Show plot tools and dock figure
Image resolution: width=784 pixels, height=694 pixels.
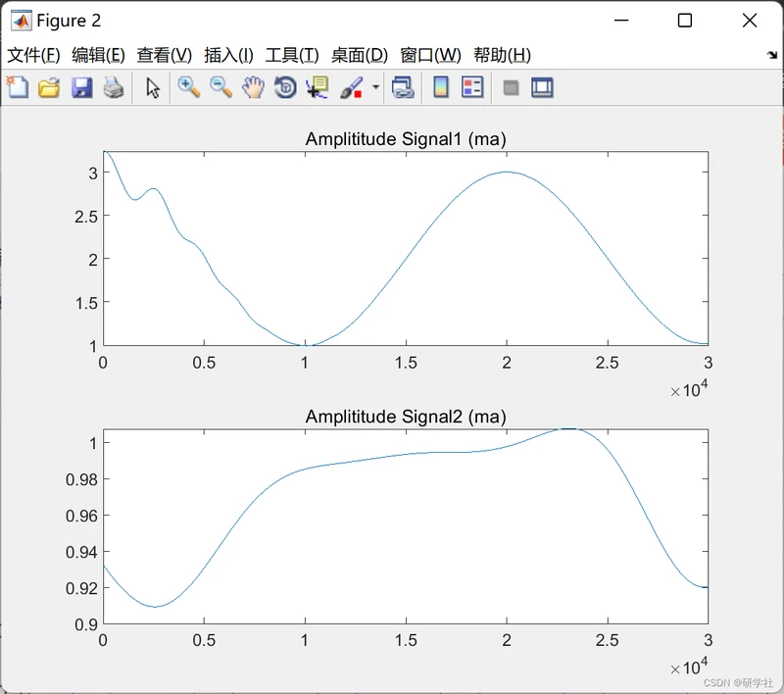[543, 87]
